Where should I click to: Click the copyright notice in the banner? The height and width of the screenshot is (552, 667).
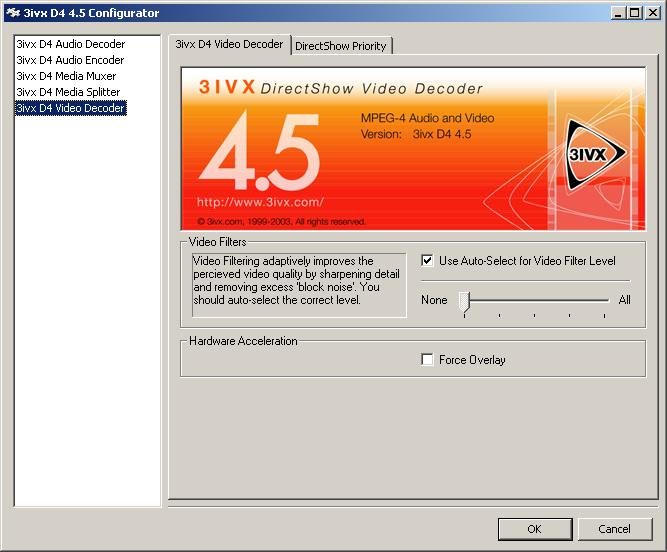[281, 222]
